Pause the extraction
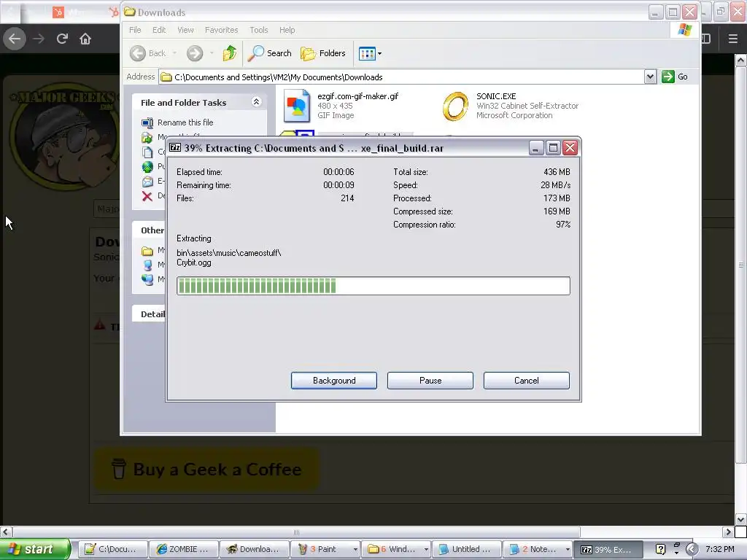The height and width of the screenshot is (560, 747). click(x=430, y=381)
